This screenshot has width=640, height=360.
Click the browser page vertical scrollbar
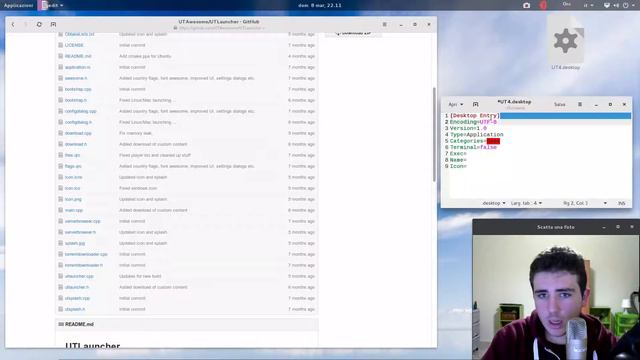434,135
